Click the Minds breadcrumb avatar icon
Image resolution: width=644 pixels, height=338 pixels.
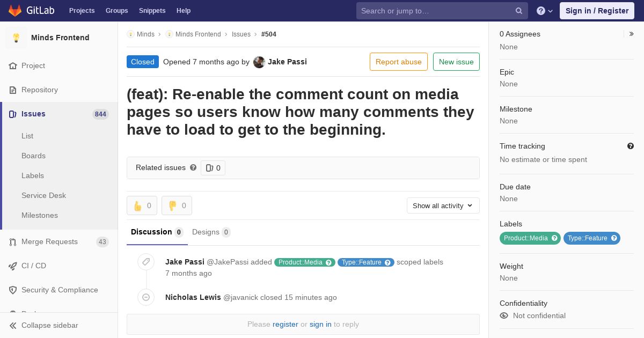coord(130,34)
